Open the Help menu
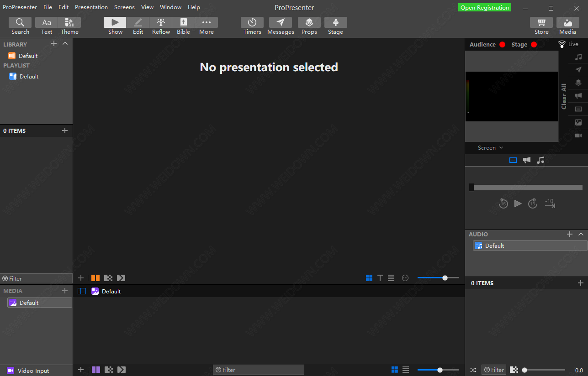The width and height of the screenshot is (588, 376). point(194,7)
